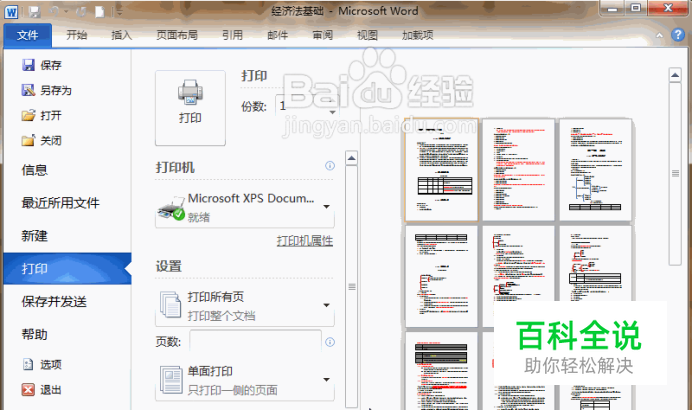The image size is (692, 410).
Task: Click the new document icon in quick access toolbar
Action: pos(100,12)
